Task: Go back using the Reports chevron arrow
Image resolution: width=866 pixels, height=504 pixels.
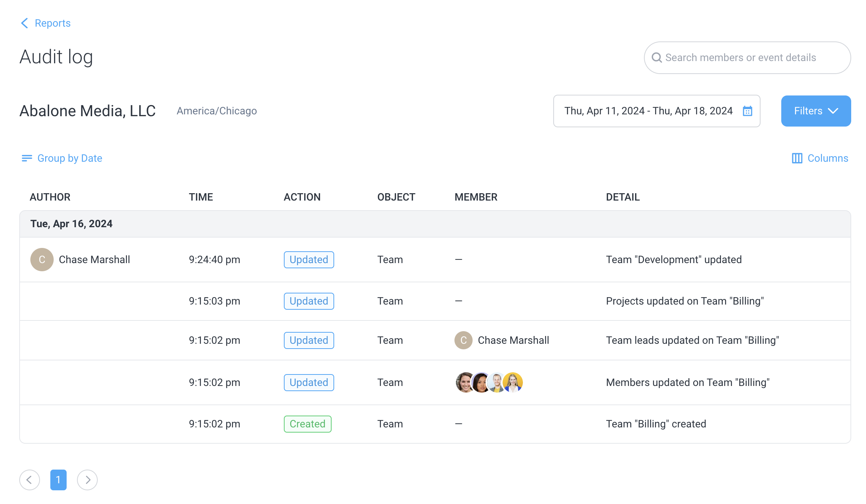Action: coord(24,23)
